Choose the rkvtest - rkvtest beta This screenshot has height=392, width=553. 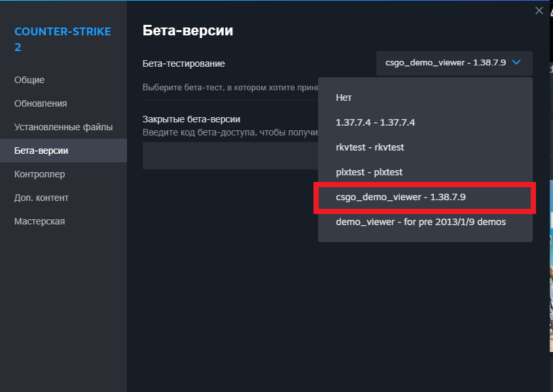tap(425, 147)
